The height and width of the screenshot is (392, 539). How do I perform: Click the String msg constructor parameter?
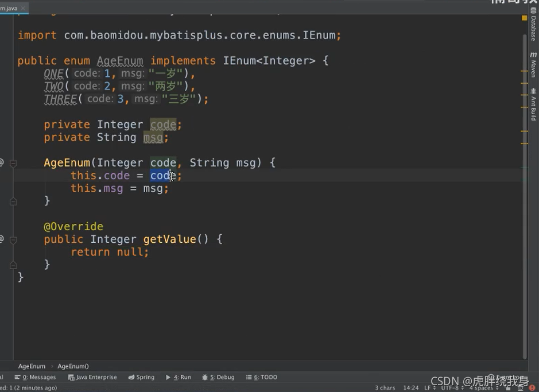(x=226, y=163)
